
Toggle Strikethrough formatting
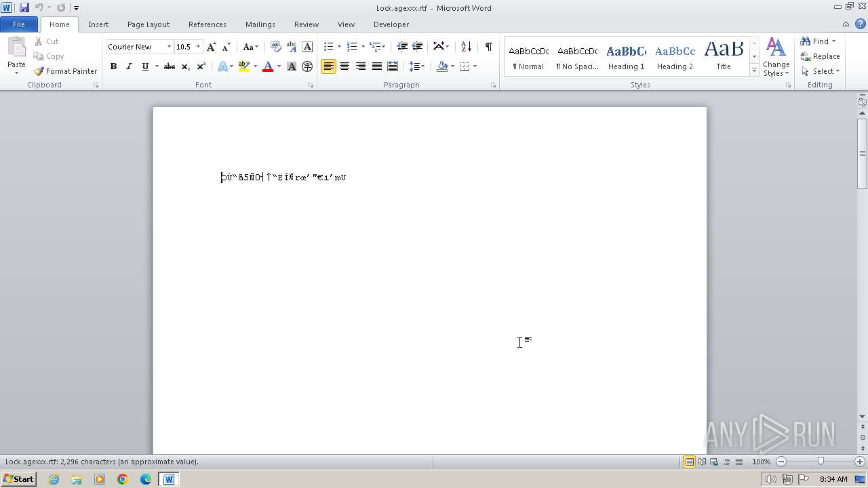click(170, 66)
